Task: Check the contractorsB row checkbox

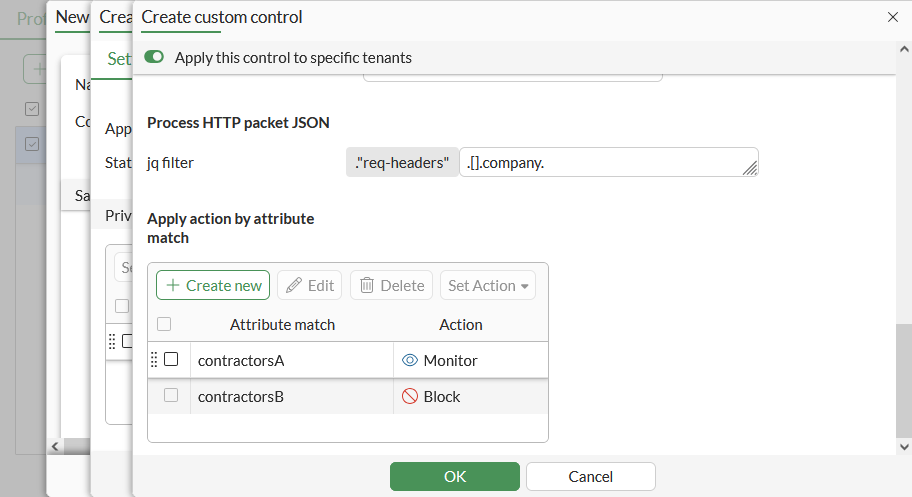Action: (x=171, y=396)
